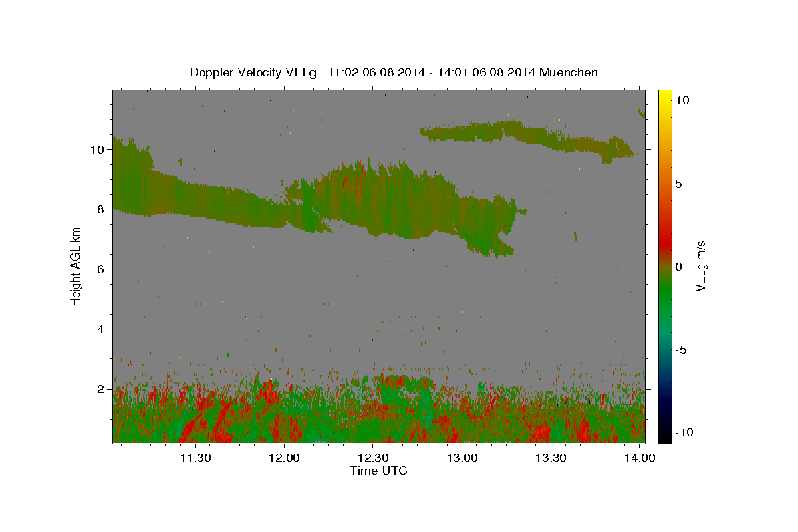Click the yellow top of the colorbar
The width and height of the screenshot is (798, 532).
point(665,96)
